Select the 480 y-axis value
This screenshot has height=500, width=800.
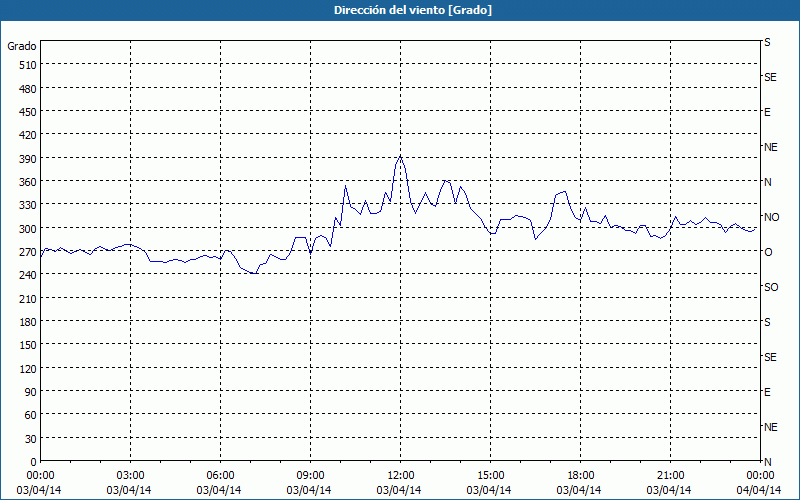click(28, 89)
